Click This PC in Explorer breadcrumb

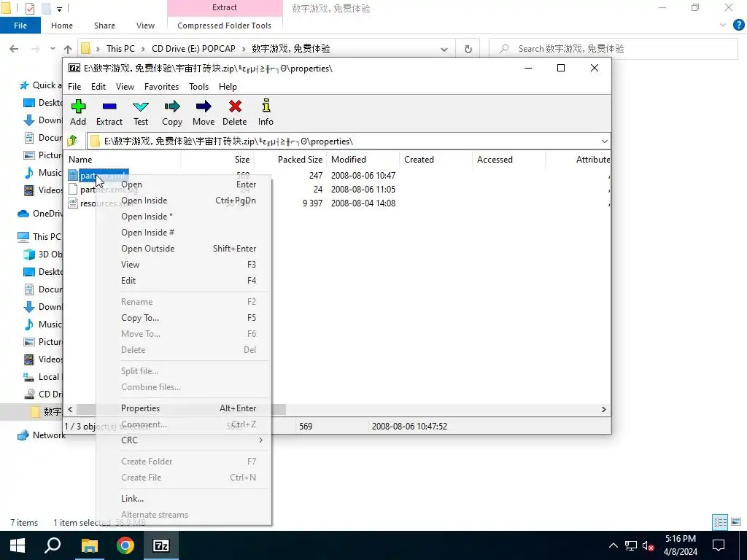pyautogui.click(x=120, y=49)
